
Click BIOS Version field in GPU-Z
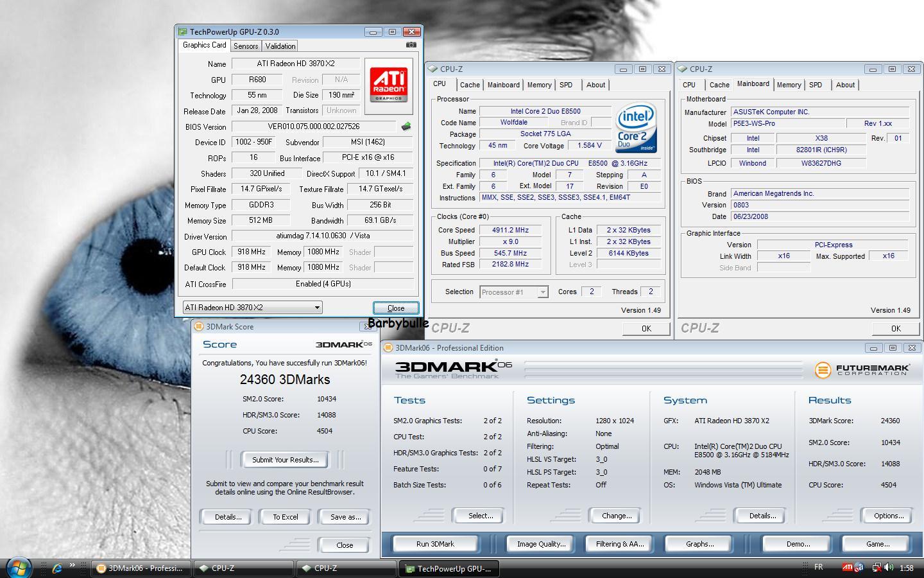pos(314,127)
